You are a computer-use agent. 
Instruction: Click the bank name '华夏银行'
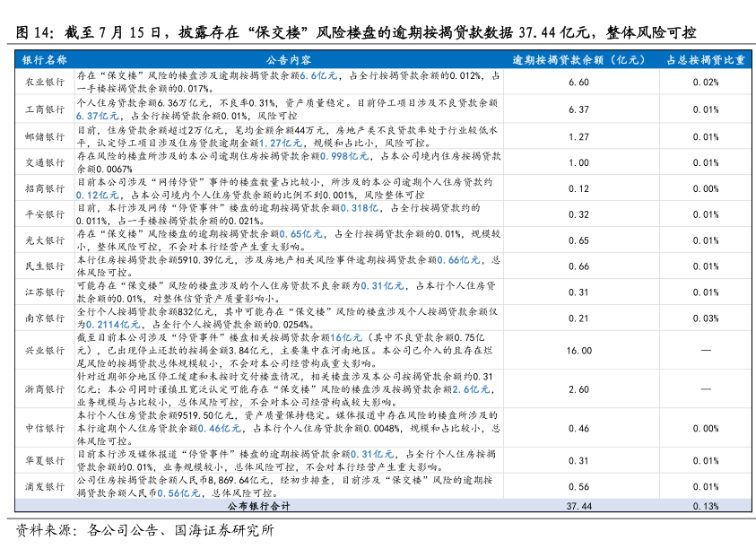click(45, 461)
